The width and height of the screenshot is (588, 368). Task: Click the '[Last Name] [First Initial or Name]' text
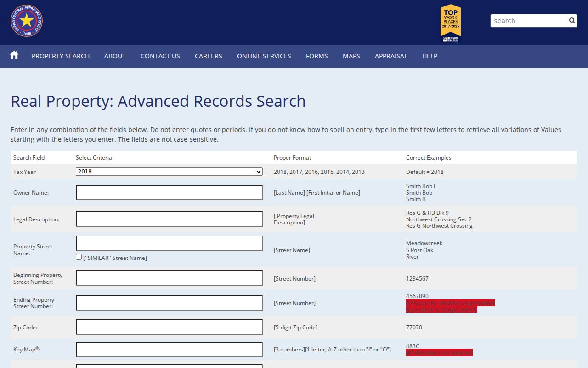pyautogui.click(x=317, y=193)
